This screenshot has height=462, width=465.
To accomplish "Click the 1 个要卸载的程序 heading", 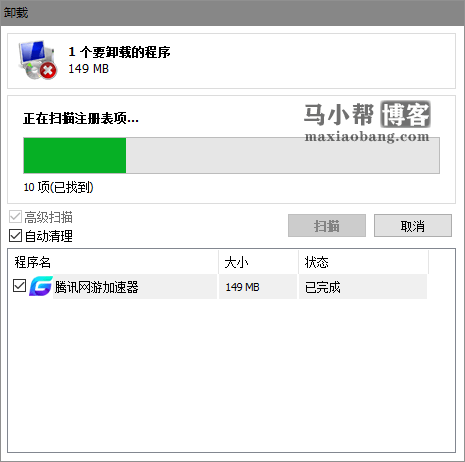I will click(x=119, y=52).
